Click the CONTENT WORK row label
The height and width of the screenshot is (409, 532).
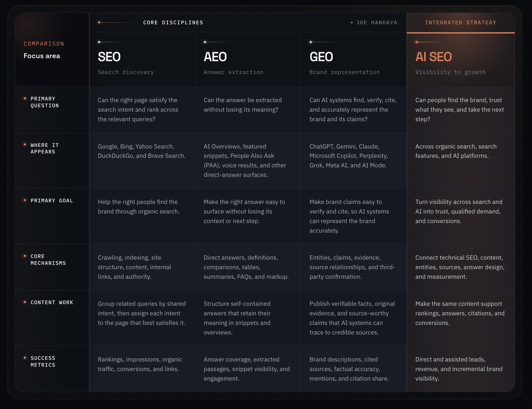click(52, 302)
